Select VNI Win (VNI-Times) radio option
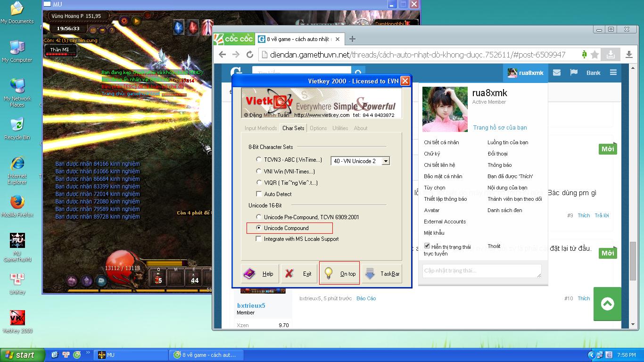The image size is (644, 362). point(258,171)
